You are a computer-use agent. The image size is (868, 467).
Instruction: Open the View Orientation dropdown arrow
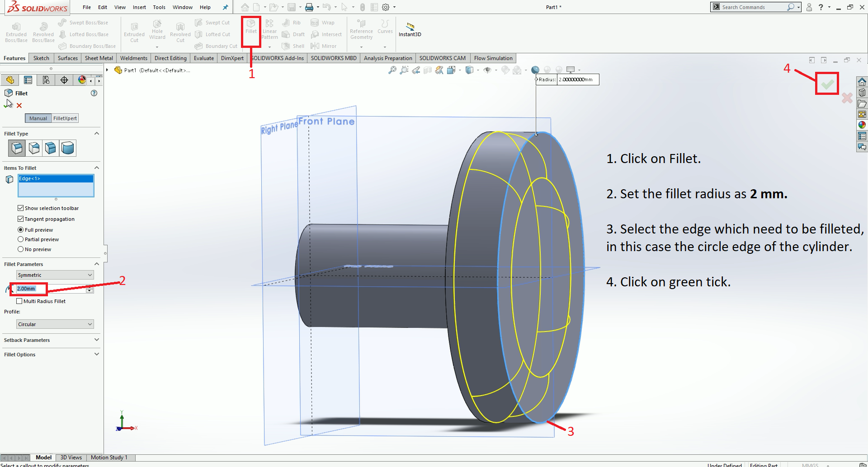point(460,70)
